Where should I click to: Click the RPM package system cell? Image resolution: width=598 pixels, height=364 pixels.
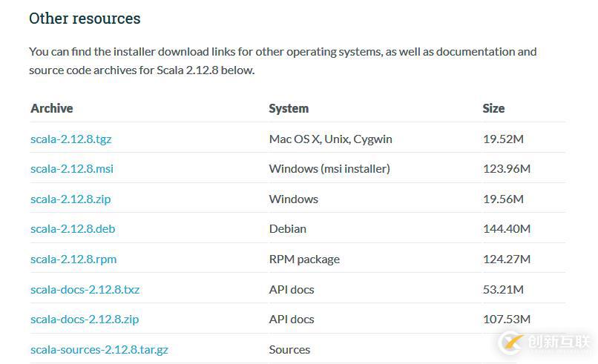pyautogui.click(x=304, y=259)
